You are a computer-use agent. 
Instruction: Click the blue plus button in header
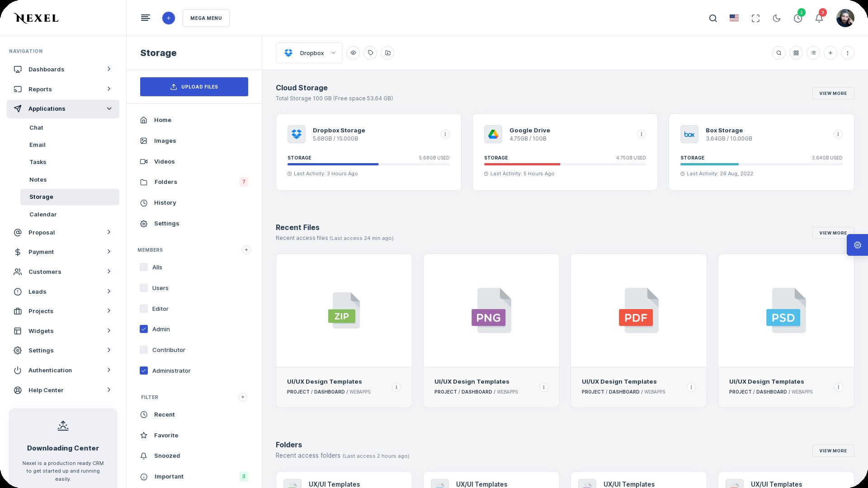(169, 18)
